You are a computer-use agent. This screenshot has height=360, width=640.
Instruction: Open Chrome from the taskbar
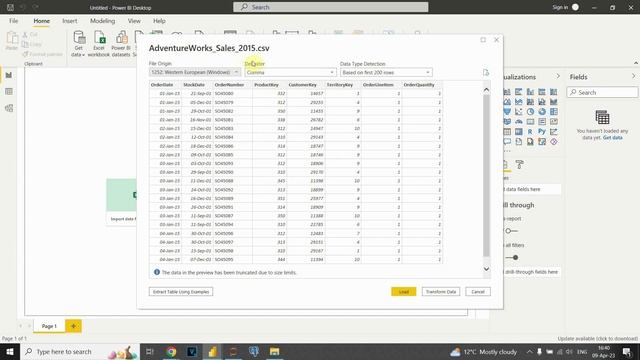[171, 351]
